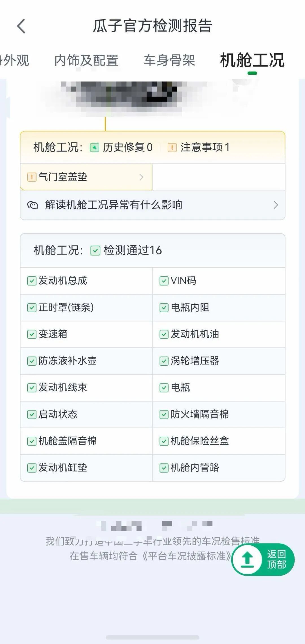The width and height of the screenshot is (305, 644).
Task: Tap the back arrow icon
Action: tap(21, 26)
